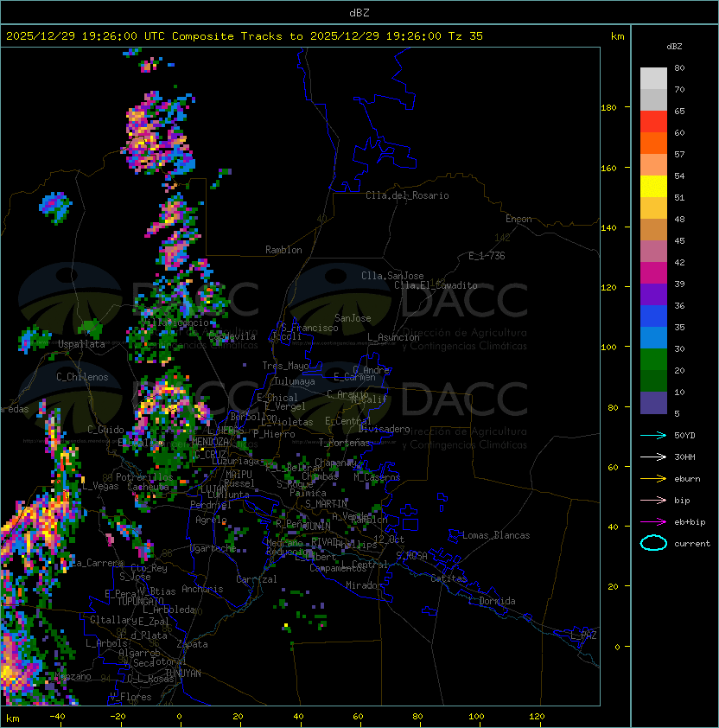Viewport: 719px width, 728px height.
Task: Click the 'Divisadero' map label
Action: (384, 429)
